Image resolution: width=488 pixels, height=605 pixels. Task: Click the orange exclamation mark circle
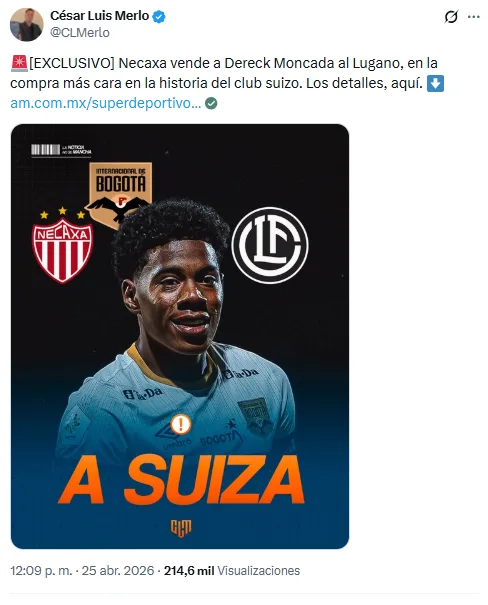pos(180,424)
